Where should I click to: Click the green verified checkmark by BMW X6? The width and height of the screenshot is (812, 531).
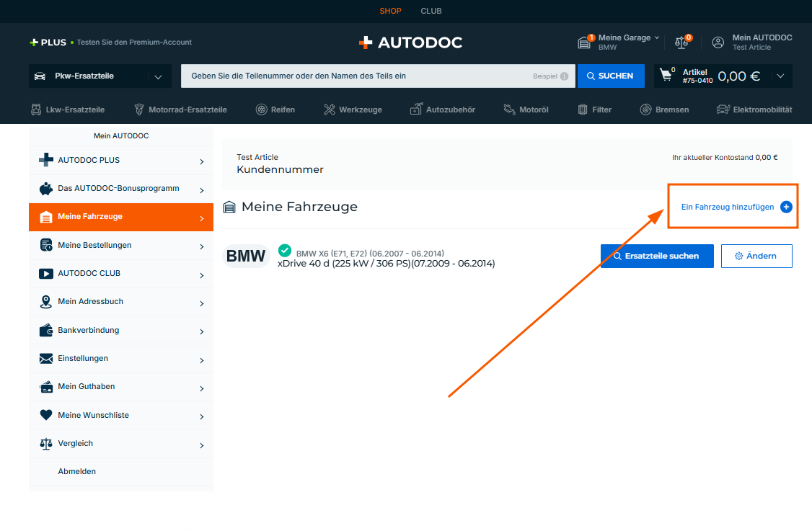[285, 251]
